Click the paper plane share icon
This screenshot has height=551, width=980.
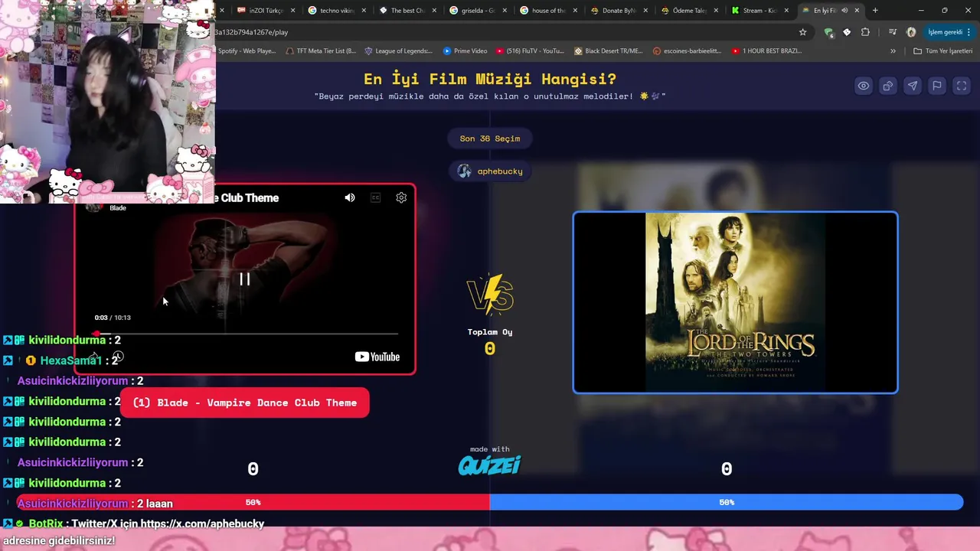click(x=912, y=86)
